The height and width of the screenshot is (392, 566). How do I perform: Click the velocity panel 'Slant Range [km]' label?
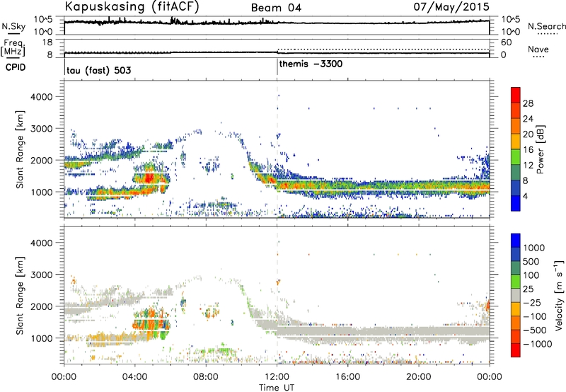20,296
